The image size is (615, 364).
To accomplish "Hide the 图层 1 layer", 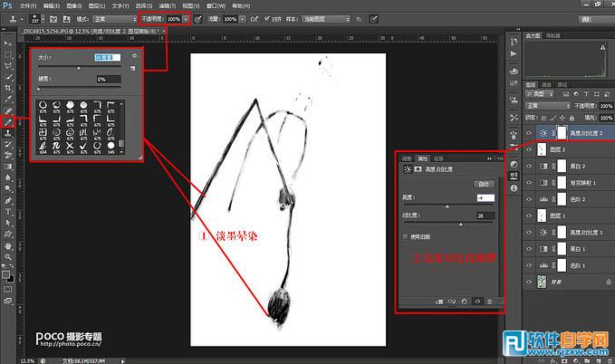I will click(529, 216).
